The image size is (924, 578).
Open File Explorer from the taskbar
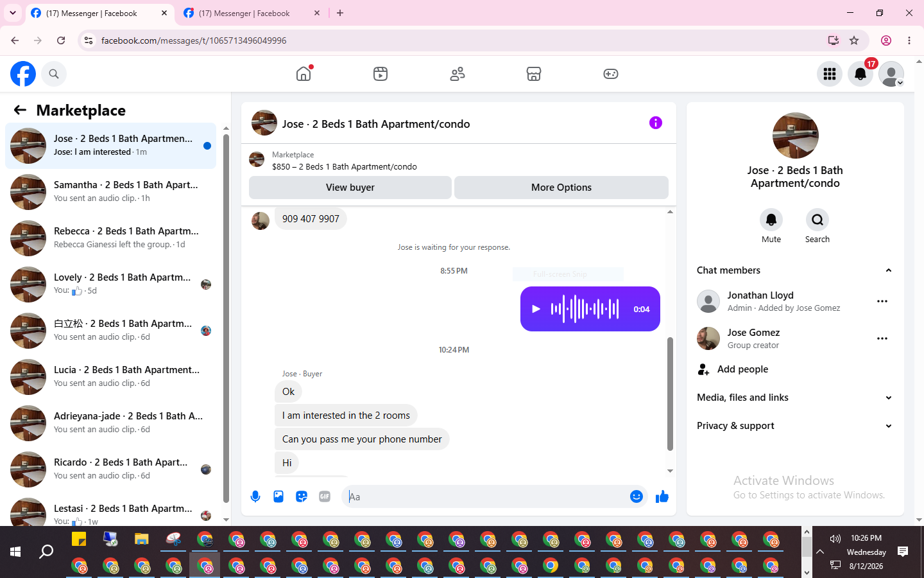click(x=141, y=539)
